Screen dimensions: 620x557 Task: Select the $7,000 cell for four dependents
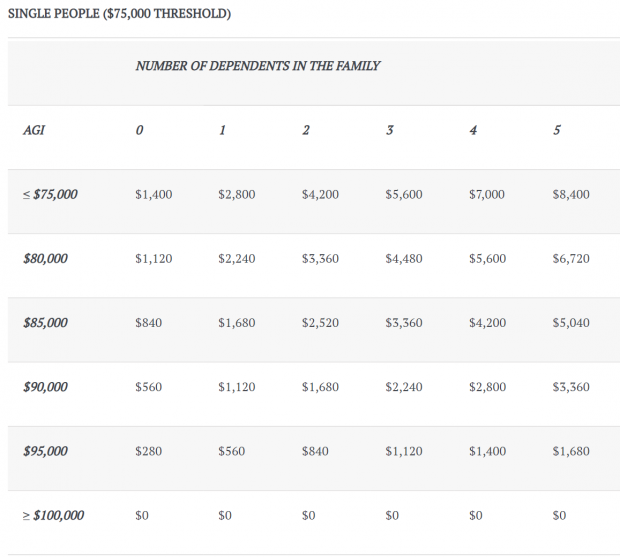coord(487,194)
